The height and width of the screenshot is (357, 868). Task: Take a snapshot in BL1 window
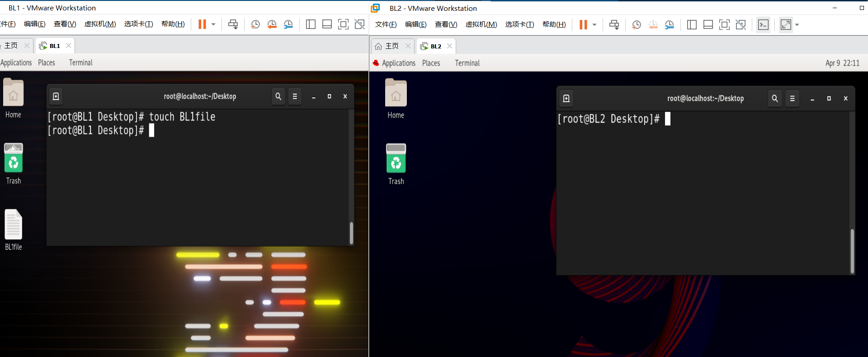pos(255,24)
